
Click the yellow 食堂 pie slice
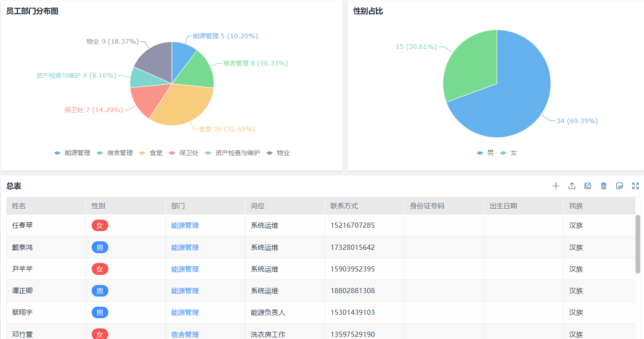click(x=183, y=106)
